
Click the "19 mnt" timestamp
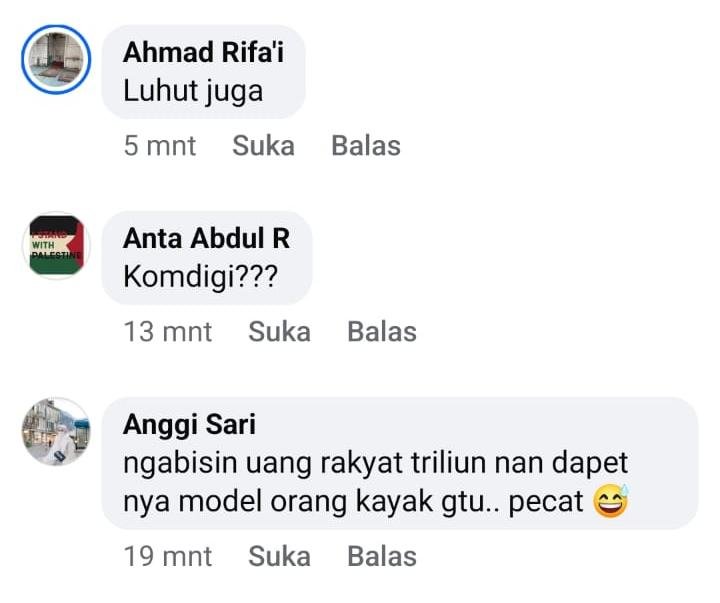tap(168, 556)
